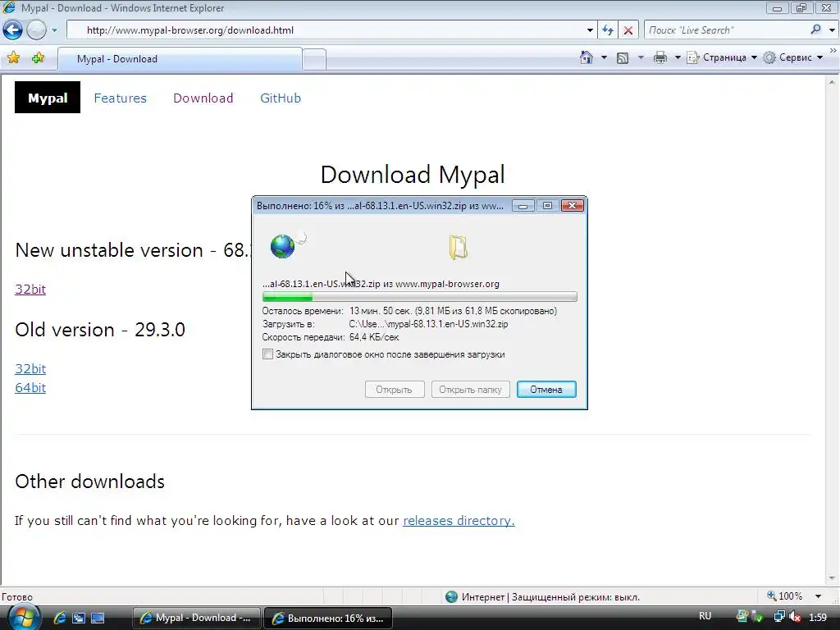The width and height of the screenshot is (840, 630).
Task: Open the Сервис menu
Action: point(793,57)
